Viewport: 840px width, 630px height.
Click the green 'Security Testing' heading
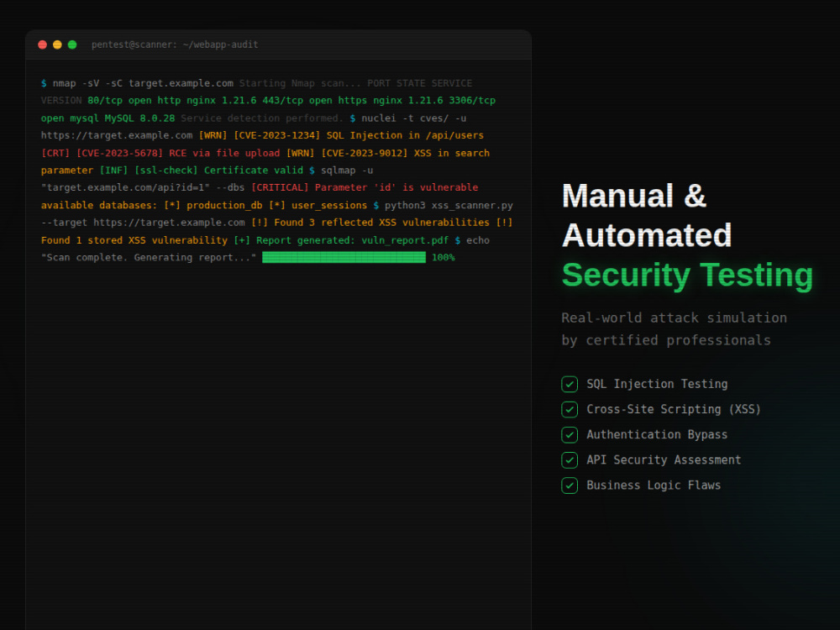[687, 276]
